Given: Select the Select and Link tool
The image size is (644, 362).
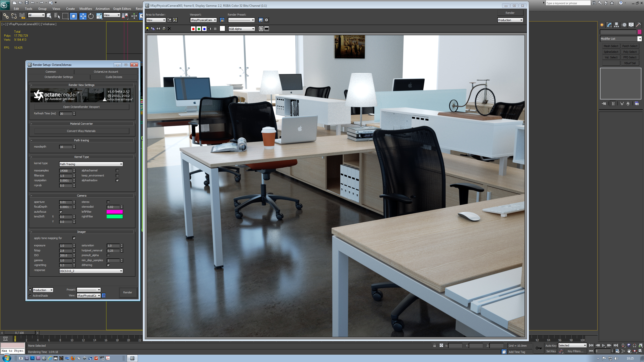Looking at the screenshot, I should coord(6,16).
